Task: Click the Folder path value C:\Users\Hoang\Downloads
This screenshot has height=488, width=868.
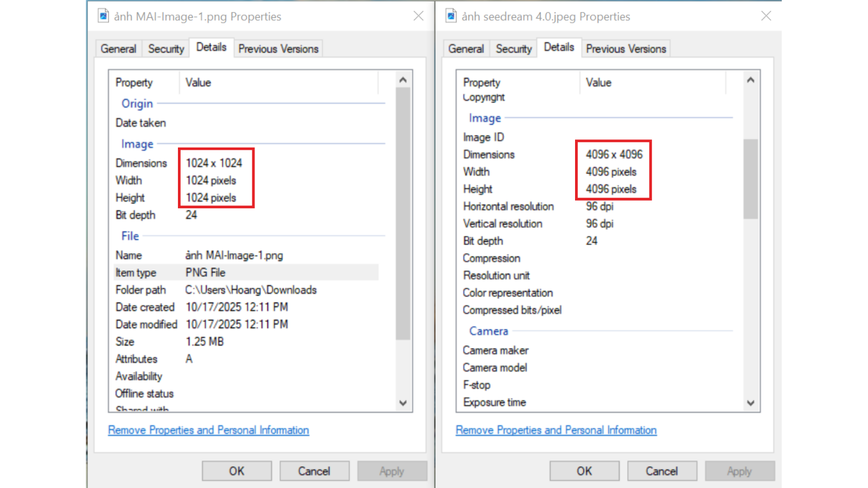Action: click(251, 290)
